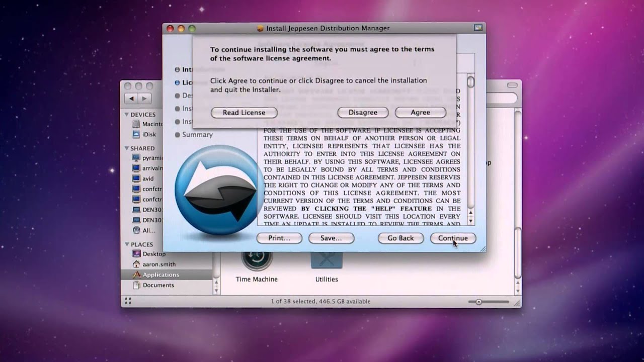This screenshot has width=644, height=362.
Task: Click the License step in installer sidebar
Action: point(184,82)
